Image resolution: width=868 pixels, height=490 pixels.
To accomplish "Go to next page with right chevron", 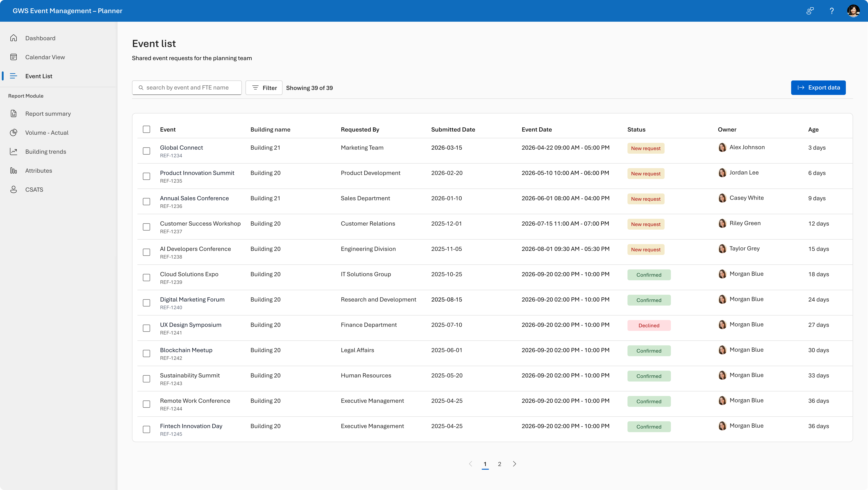I will 514,464.
